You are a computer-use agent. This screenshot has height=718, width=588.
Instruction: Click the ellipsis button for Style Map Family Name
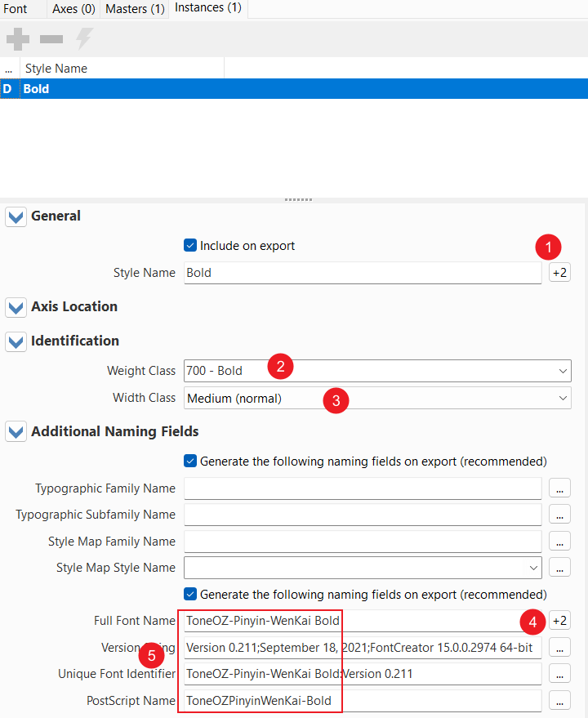(x=559, y=542)
